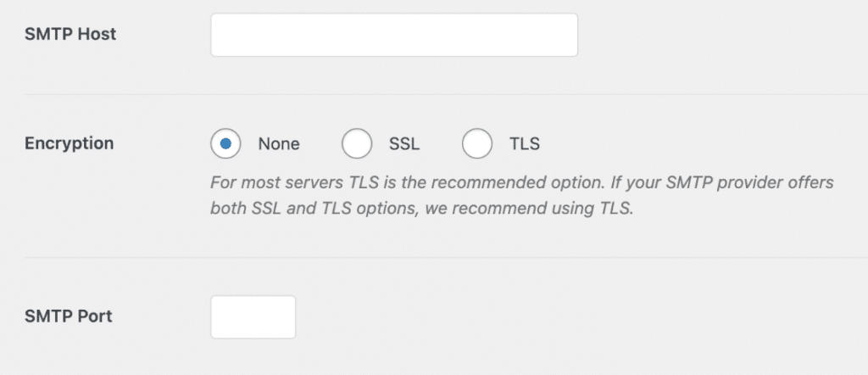The height and width of the screenshot is (375, 868).
Task: Click the help text line starting "both SSL and TLS"
Action: coord(421,210)
